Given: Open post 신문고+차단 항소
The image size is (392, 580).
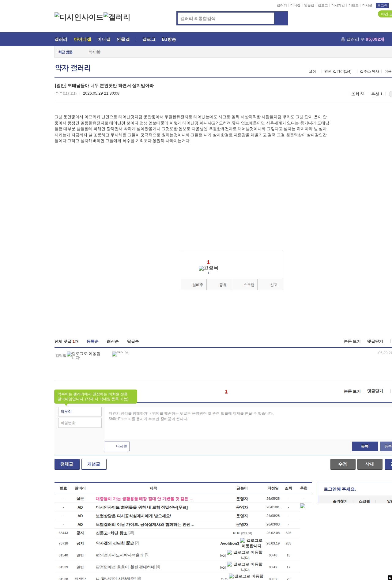Looking at the screenshot, I should 111,533.
